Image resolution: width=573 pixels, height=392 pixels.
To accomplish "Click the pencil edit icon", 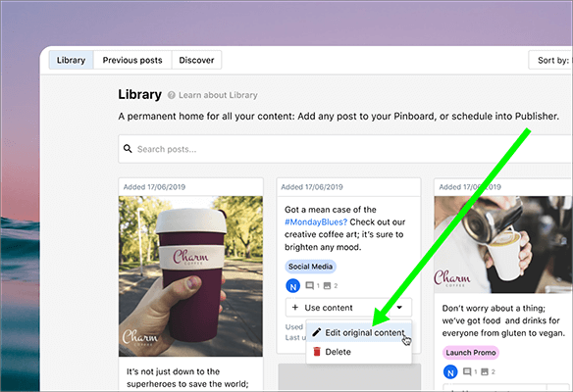I will pos(317,332).
